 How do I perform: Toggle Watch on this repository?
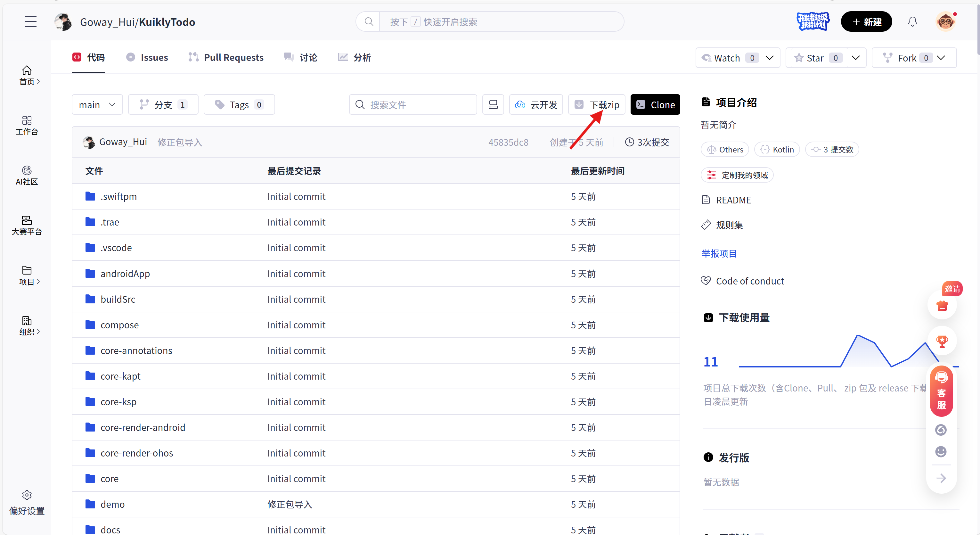point(727,58)
